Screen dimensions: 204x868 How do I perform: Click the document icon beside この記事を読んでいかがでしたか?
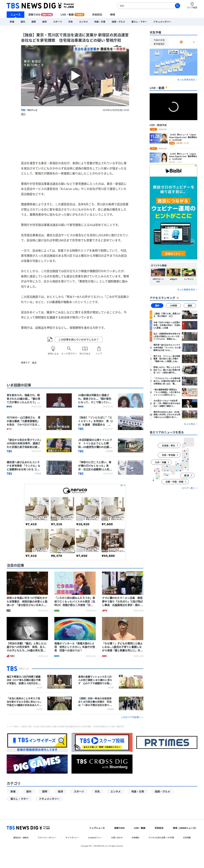[50, 339]
